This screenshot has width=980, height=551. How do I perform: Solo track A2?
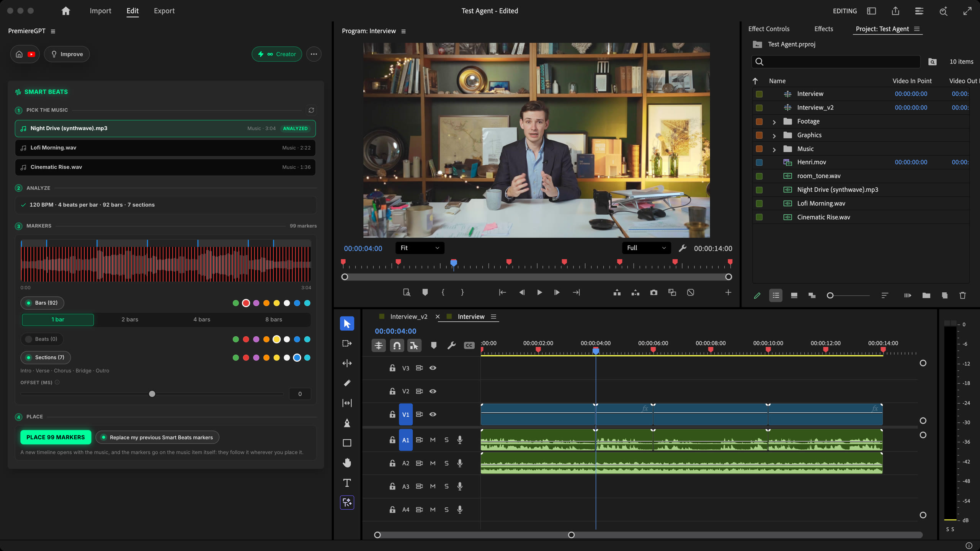446,463
